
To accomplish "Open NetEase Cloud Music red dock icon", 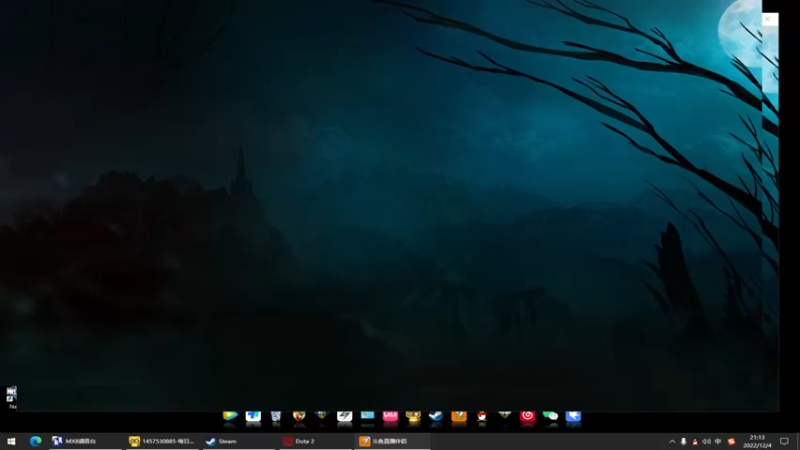I will [x=528, y=416].
